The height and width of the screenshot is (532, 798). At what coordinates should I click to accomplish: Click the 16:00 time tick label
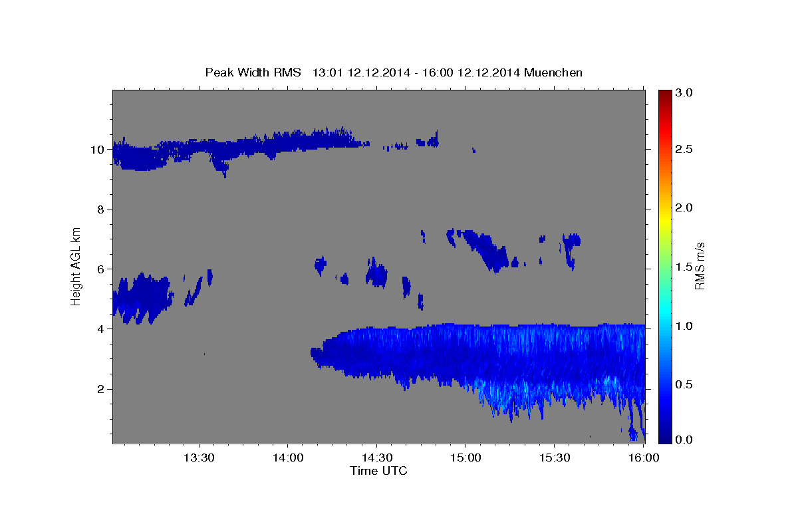pos(643,458)
